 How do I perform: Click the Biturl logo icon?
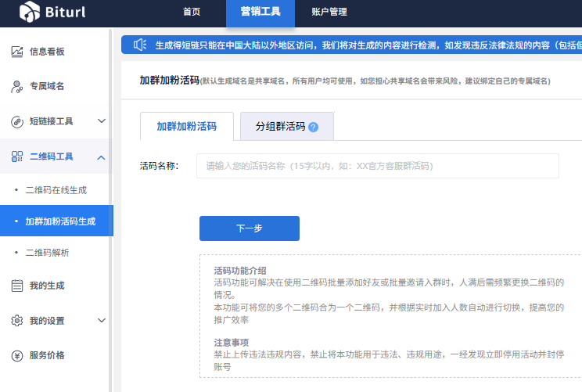[29, 12]
